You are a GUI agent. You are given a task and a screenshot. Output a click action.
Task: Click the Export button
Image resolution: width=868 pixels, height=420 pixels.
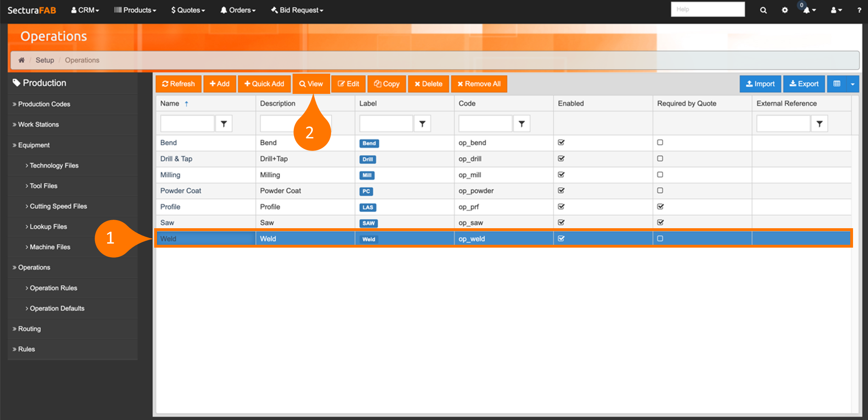pos(804,84)
